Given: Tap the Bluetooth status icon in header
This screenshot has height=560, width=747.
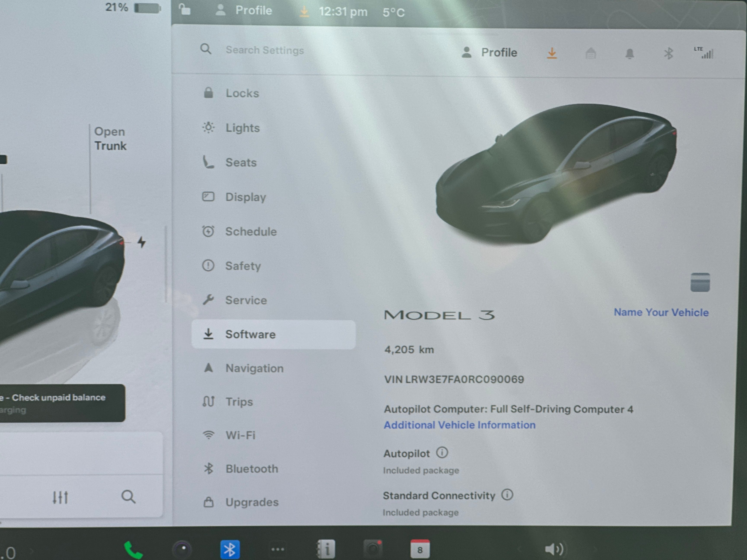Looking at the screenshot, I should (x=668, y=53).
